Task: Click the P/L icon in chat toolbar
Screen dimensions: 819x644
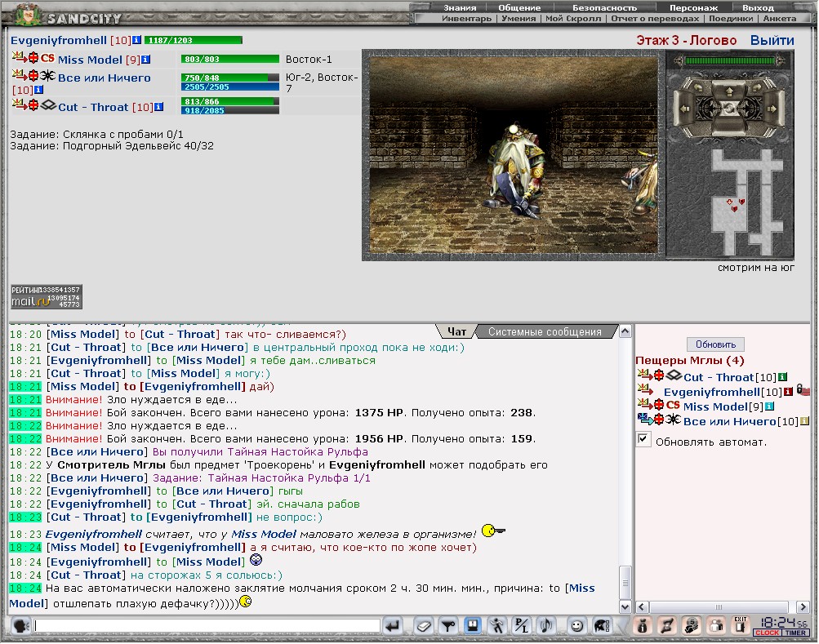Action: point(521,626)
